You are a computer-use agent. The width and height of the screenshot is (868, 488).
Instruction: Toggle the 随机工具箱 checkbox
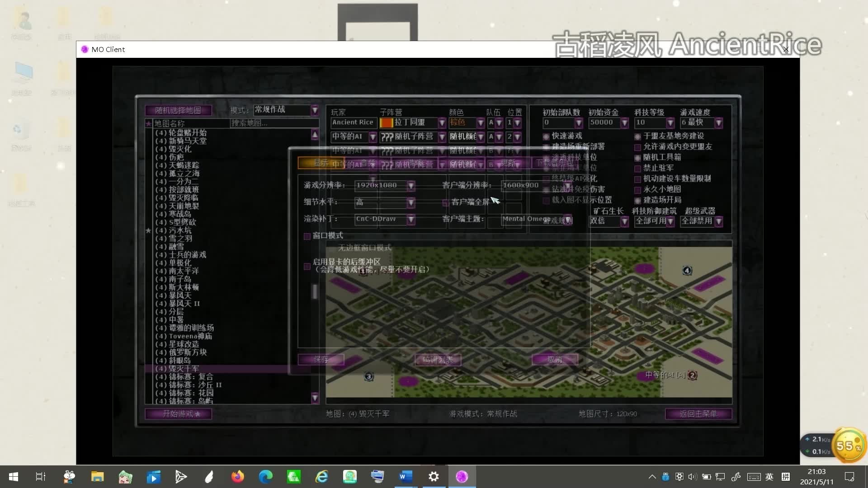point(637,158)
